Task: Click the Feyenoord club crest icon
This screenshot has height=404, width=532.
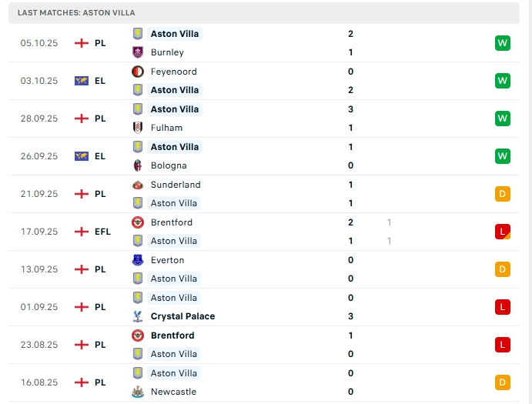Action: [138, 72]
